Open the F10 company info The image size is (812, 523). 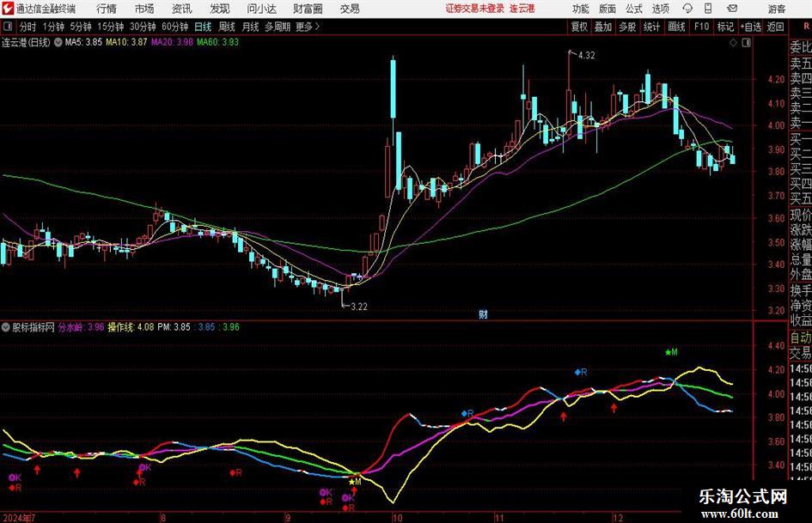click(701, 27)
